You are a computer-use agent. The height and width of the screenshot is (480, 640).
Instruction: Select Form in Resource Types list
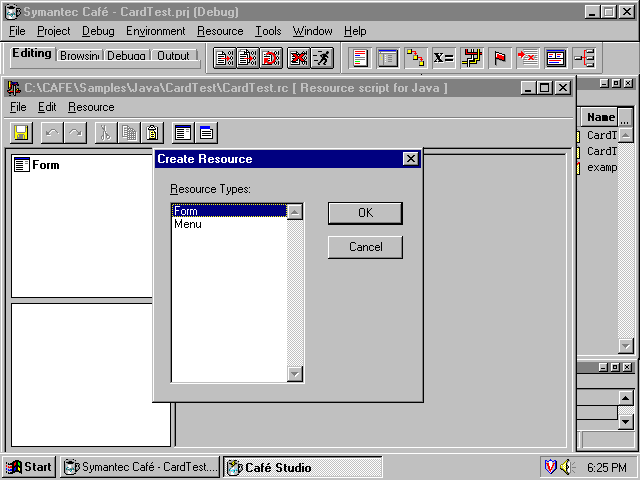point(229,211)
